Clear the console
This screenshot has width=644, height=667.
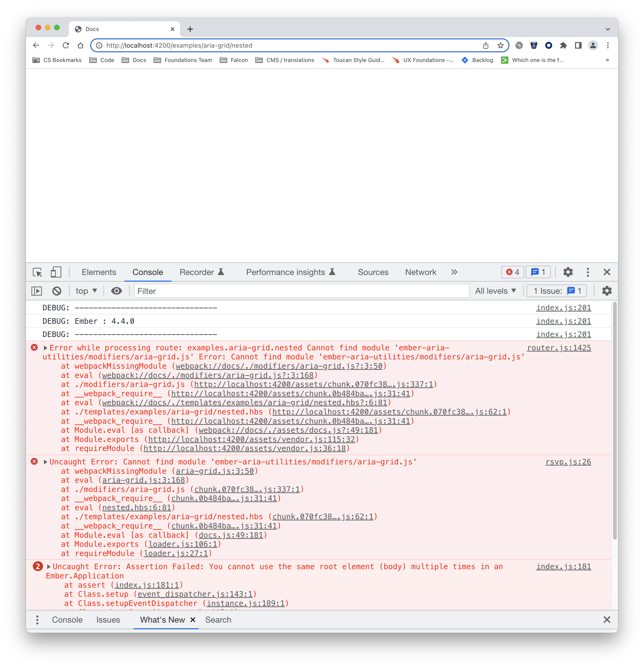click(57, 291)
